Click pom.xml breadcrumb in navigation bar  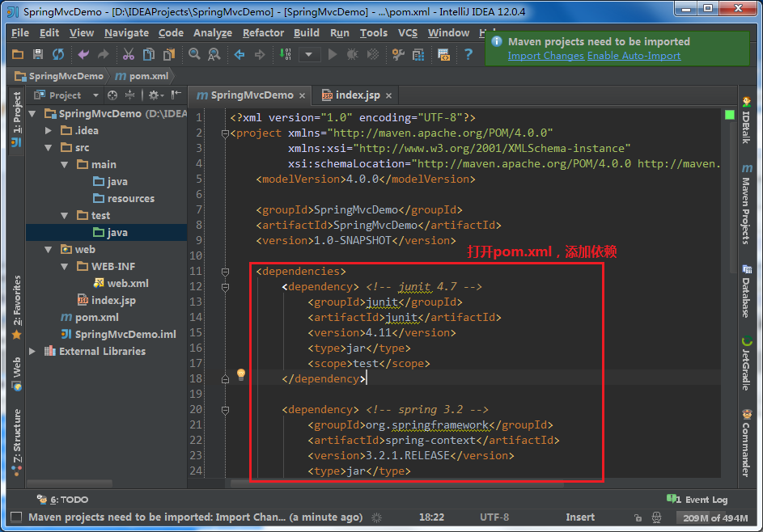click(142, 76)
